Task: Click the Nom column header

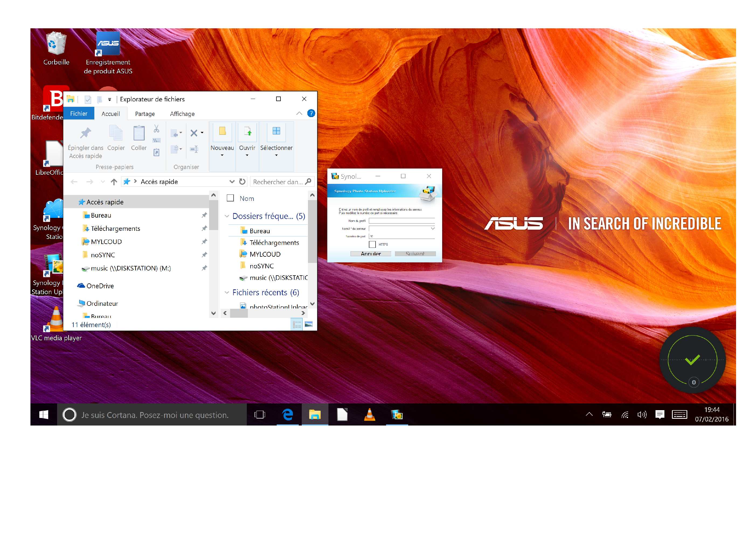Action: [247, 198]
